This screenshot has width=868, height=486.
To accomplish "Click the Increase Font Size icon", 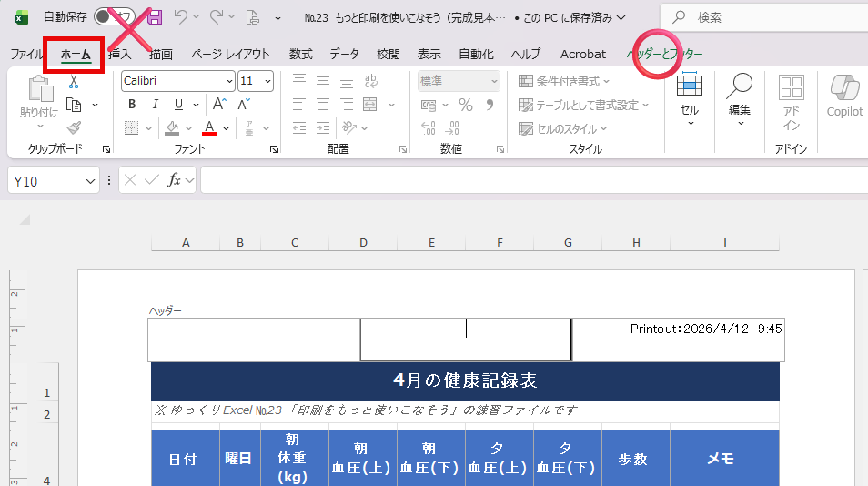I will (219, 104).
